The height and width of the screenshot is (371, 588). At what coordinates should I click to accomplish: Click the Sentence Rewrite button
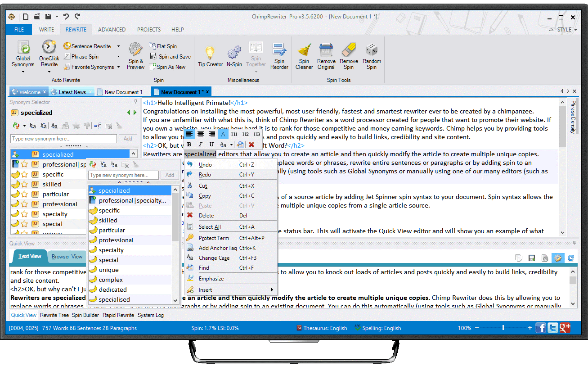tap(87, 46)
